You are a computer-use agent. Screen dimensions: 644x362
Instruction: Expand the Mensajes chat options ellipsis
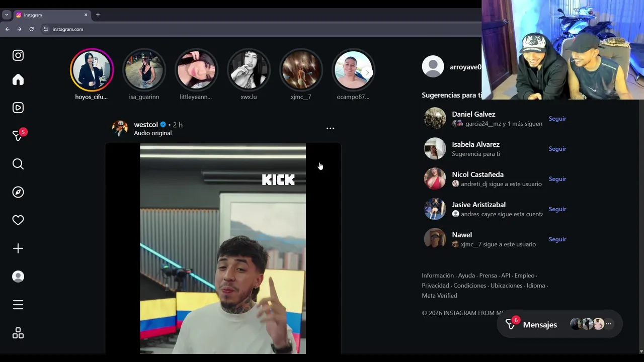click(x=608, y=324)
